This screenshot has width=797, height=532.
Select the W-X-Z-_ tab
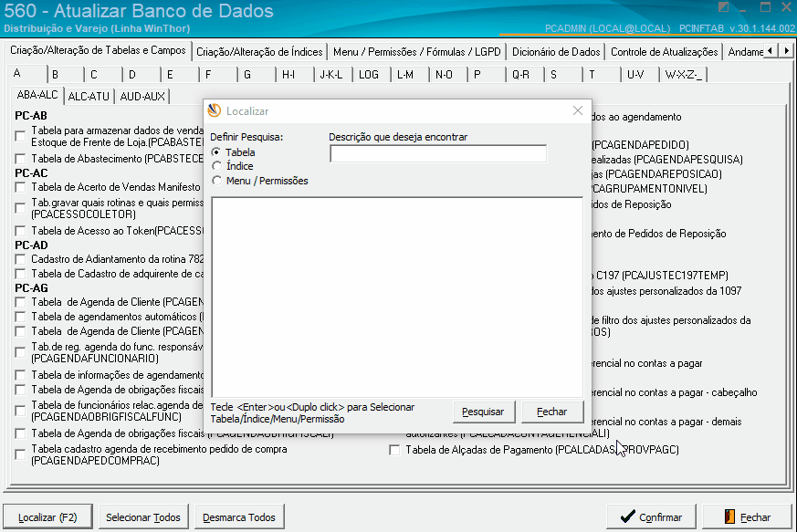tap(683, 75)
